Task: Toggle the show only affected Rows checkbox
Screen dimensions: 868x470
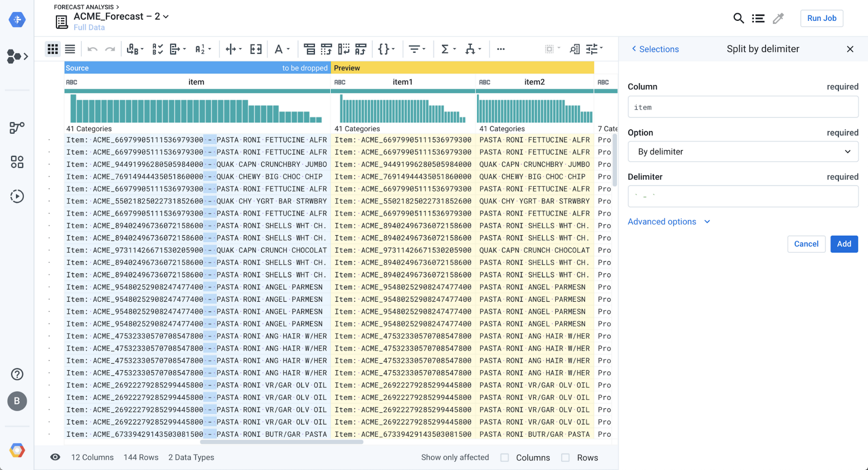Action: (x=566, y=457)
